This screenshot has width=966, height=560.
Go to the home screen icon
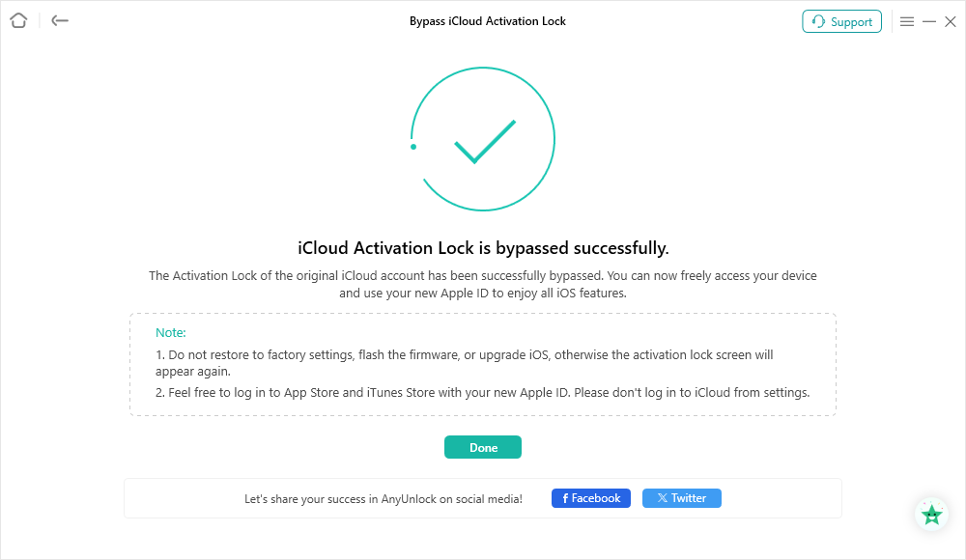click(x=18, y=21)
